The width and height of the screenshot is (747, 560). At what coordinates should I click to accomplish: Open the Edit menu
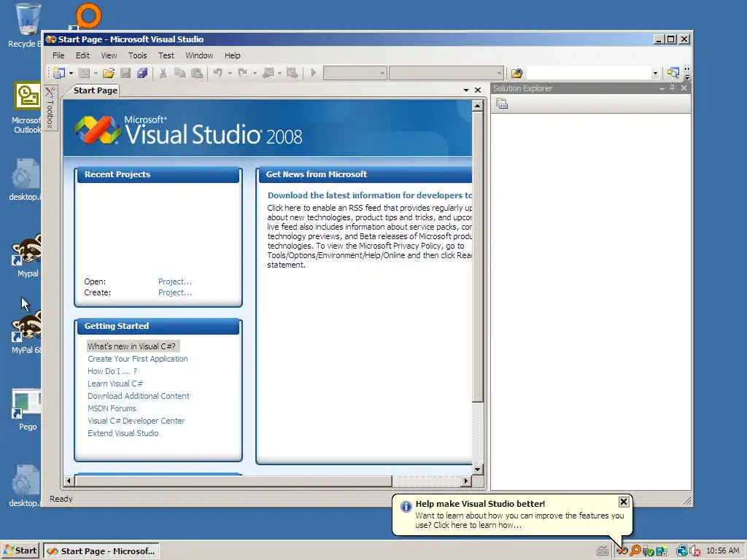[82, 55]
